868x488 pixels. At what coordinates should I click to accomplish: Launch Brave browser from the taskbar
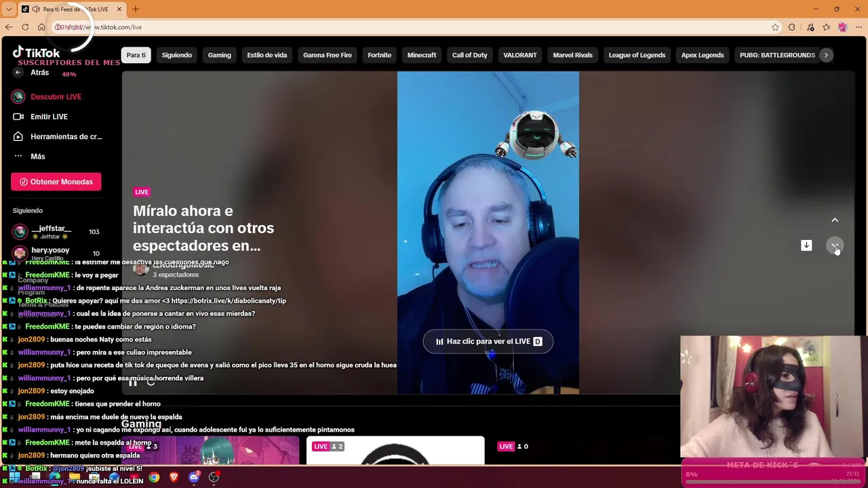(x=174, y=477)
